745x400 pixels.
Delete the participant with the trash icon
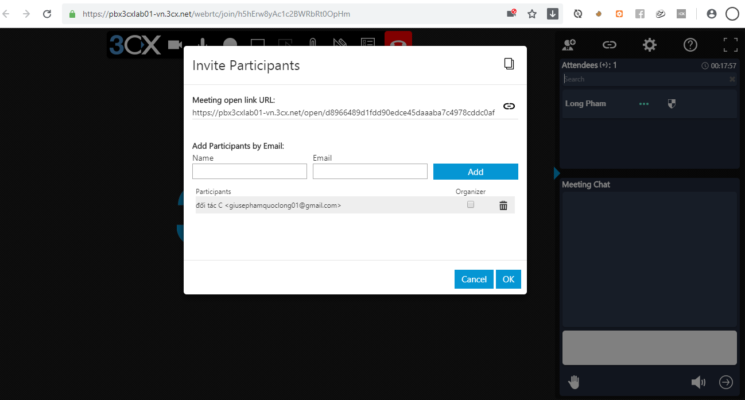tap(503, 205)
